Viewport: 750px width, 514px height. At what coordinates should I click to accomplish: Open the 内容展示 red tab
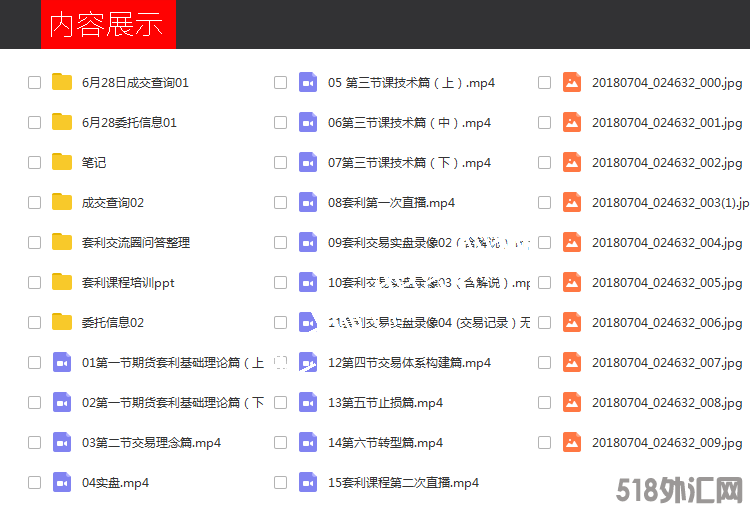tap(108, 25)
